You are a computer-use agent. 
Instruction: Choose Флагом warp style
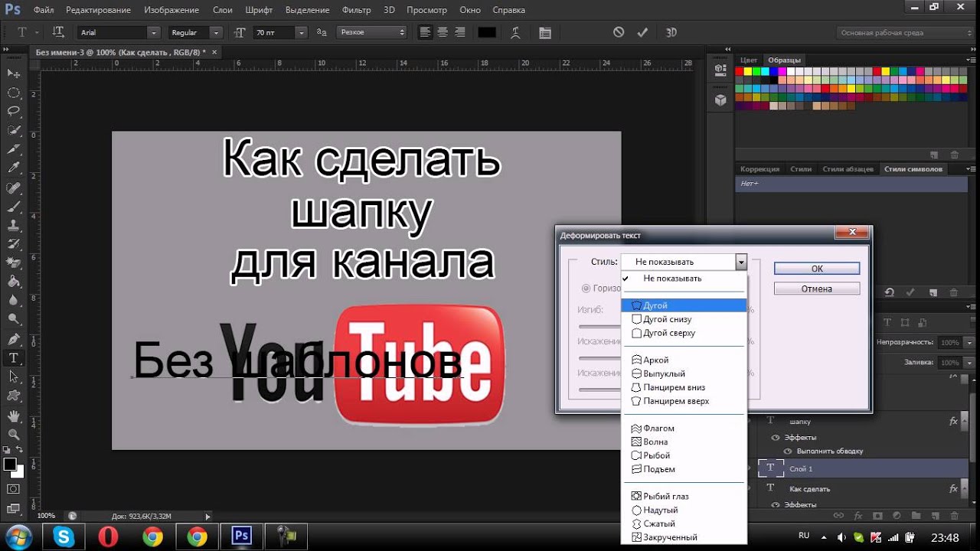point(684,428)
